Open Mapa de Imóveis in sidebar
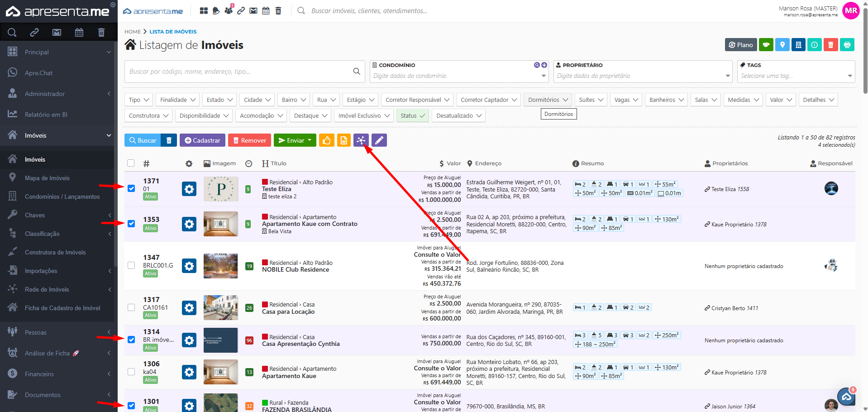 tap(47, 178)
